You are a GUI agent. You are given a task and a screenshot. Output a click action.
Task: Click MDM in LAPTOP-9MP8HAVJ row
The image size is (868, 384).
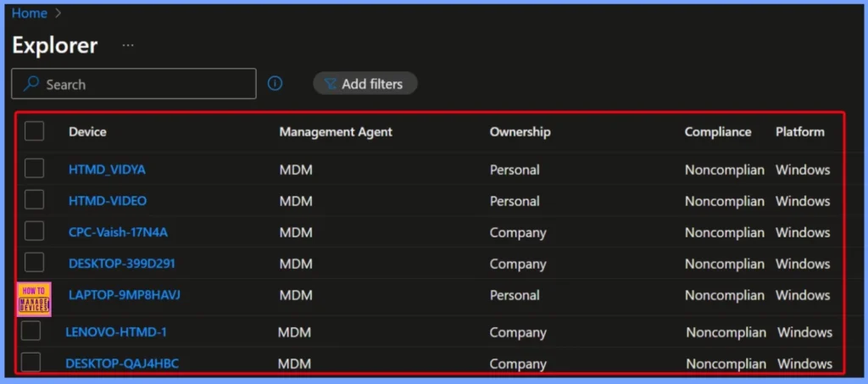coord(296,296)
